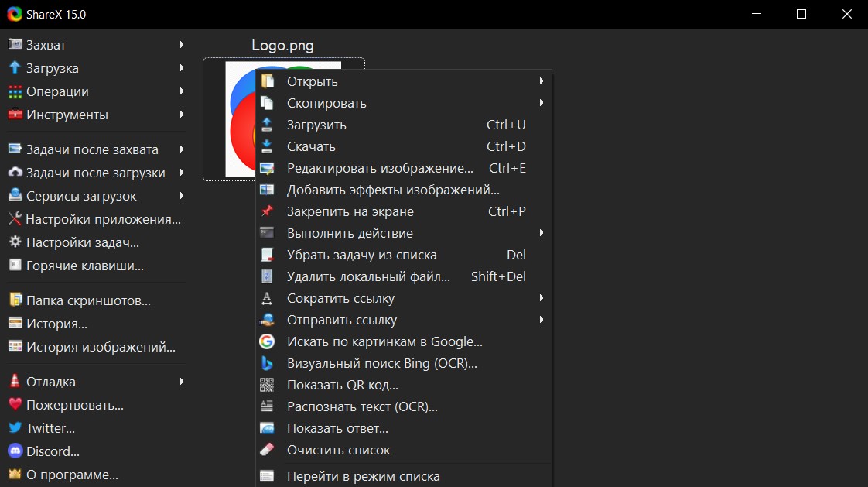Open Горячие клавиши settings

click(x=85, y=266)
